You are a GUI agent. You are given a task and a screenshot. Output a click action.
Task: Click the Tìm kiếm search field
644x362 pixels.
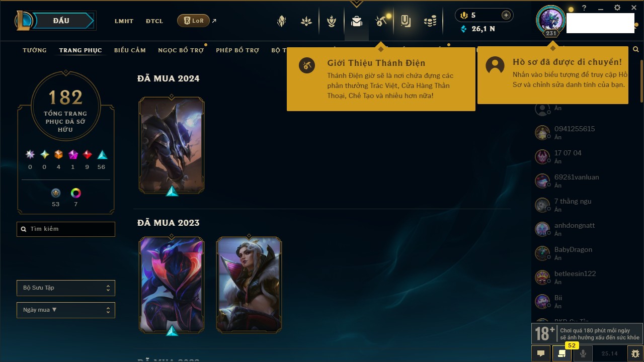point(66,229)
